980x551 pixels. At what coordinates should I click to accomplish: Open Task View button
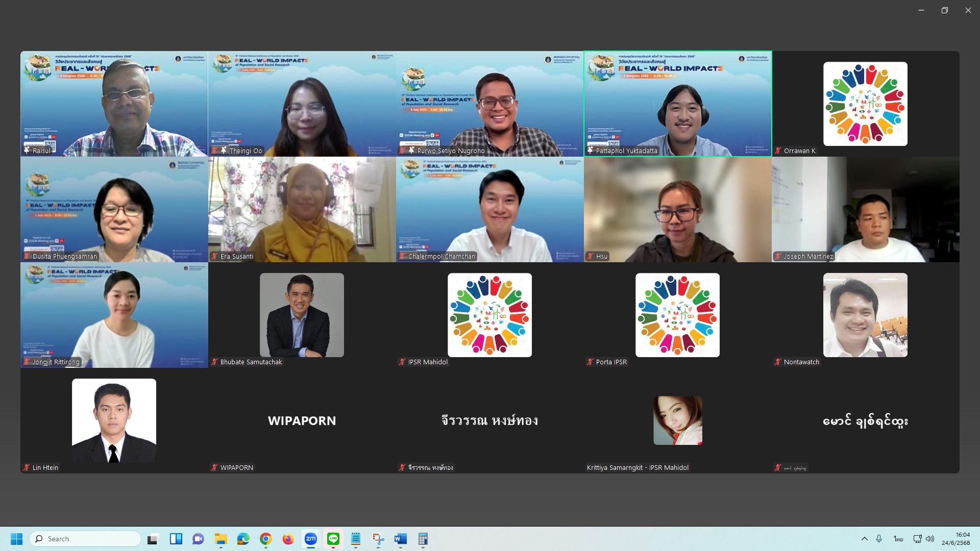pyautogui.click(x=153, y=539)
